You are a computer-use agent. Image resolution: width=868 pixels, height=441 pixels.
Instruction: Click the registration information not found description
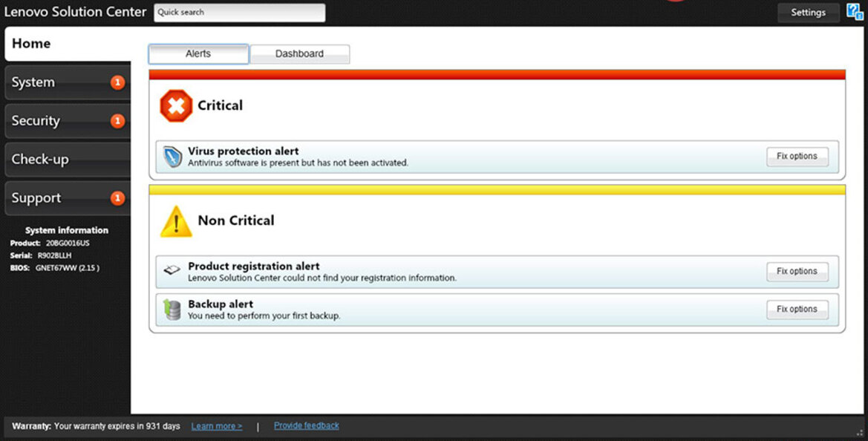pos(322,278)
